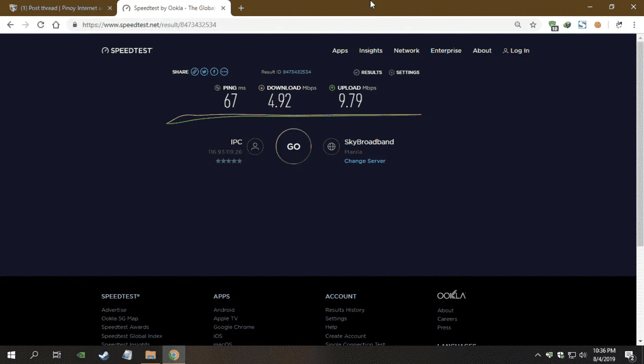
Task: Open the Google Chrome app link
Action: (234, 327)
